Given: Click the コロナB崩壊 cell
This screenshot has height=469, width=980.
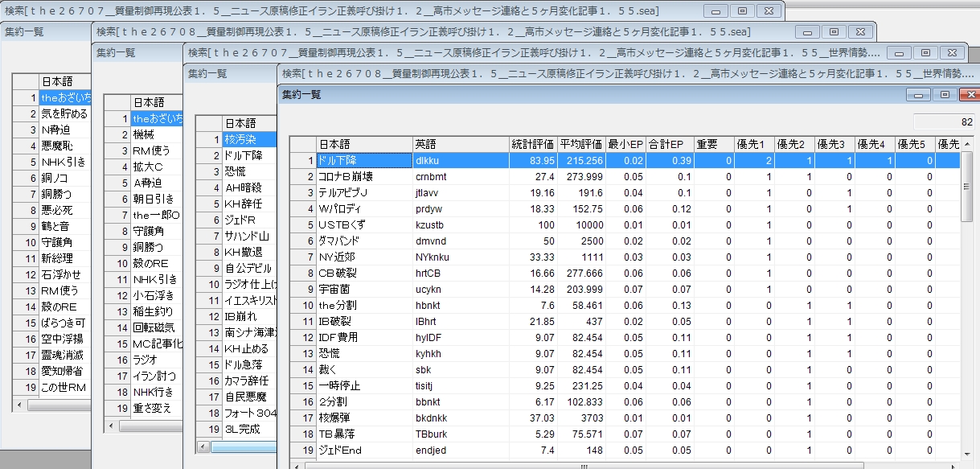Looking at the screenshot, I should [364, 176].
